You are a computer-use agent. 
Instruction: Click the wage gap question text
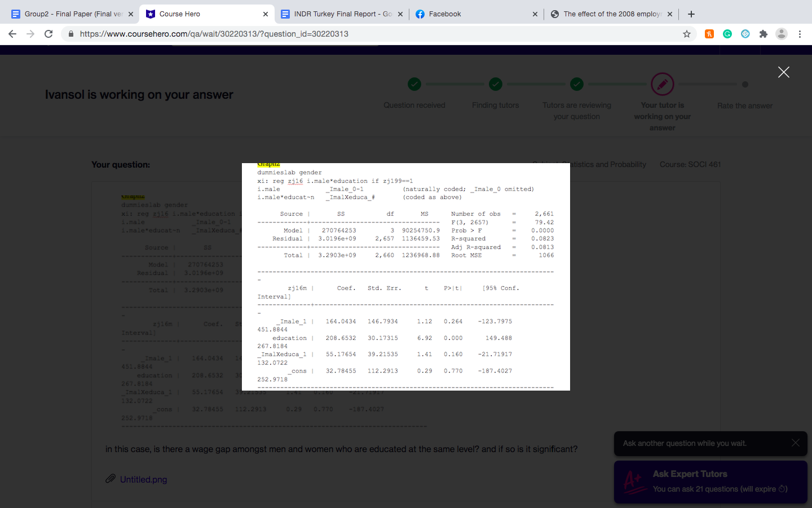point(341,449)
